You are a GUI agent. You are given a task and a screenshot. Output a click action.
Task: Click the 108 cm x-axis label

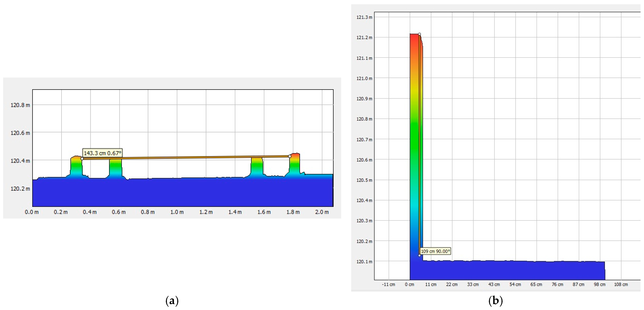tap(621, 284)
